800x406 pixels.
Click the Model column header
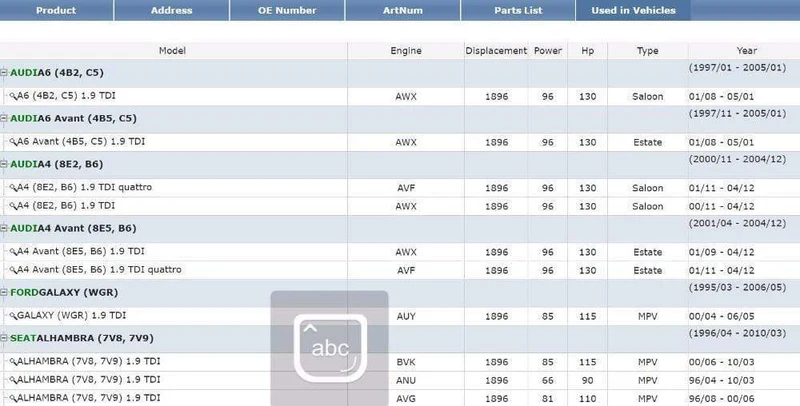[x=172, y=50]
